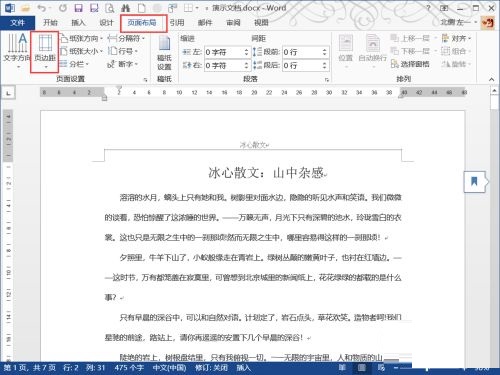Open 段落 paragraph dialog launcher
The width and height of the screenshot is (500, 375).
pyautogui.click(x=327, y=80)
